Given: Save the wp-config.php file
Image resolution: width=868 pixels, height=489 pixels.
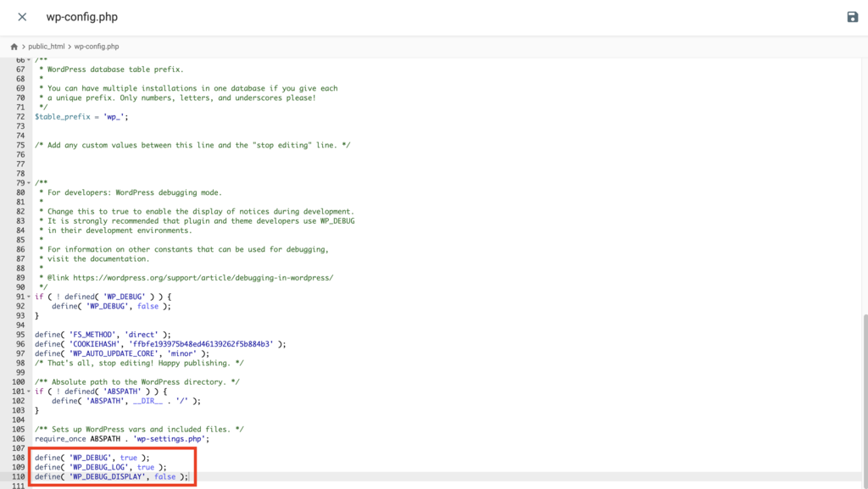Looking at the screenshot, I should coord(854,16).
